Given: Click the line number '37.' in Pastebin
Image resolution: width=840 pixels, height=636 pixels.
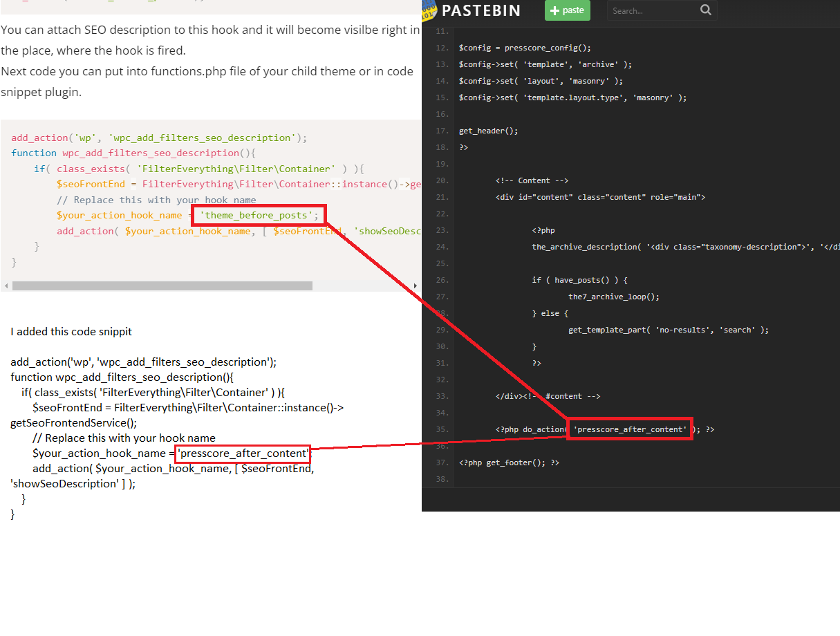Looking at the screenshot, I should (442, 462).
